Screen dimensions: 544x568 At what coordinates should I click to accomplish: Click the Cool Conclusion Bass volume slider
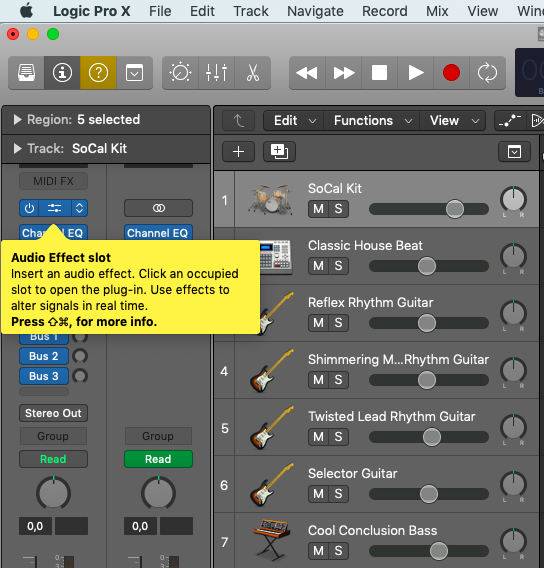tap(429, 551)
